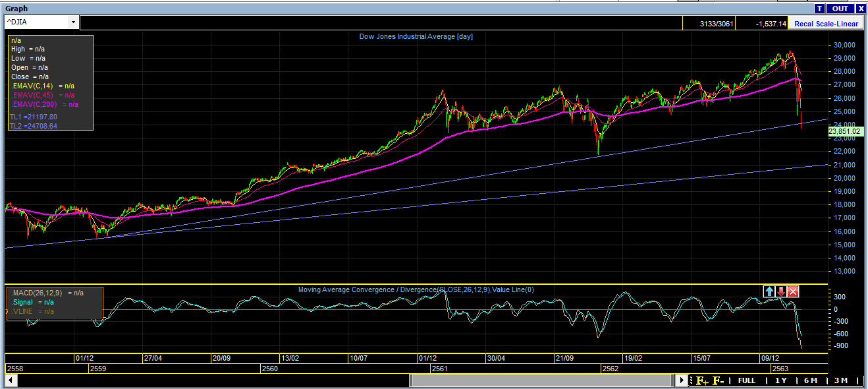Switch chart to 1Y range
This screenshot has height=389, width=868.
781,380
